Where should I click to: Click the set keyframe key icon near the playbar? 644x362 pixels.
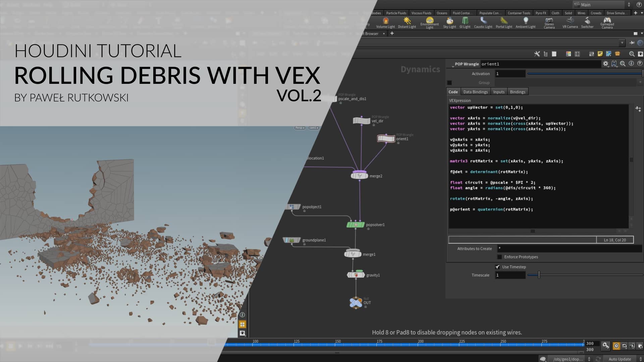coord(606,346)
